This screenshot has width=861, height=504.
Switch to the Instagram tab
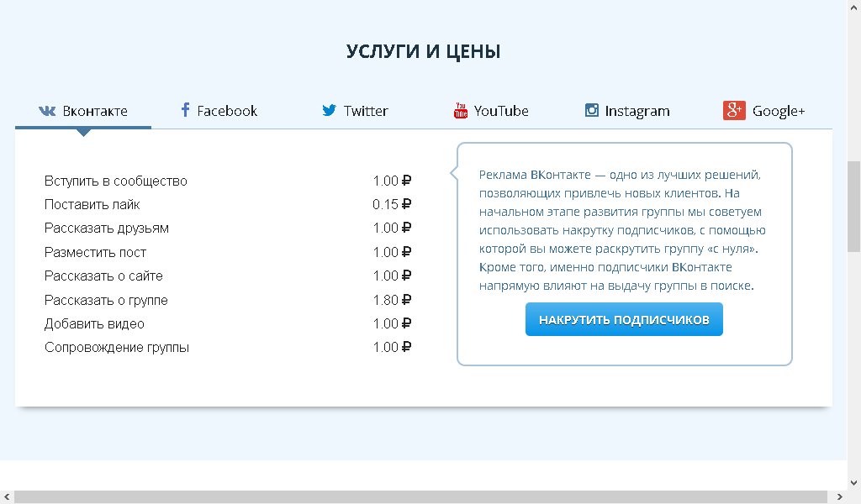point(627,111)
